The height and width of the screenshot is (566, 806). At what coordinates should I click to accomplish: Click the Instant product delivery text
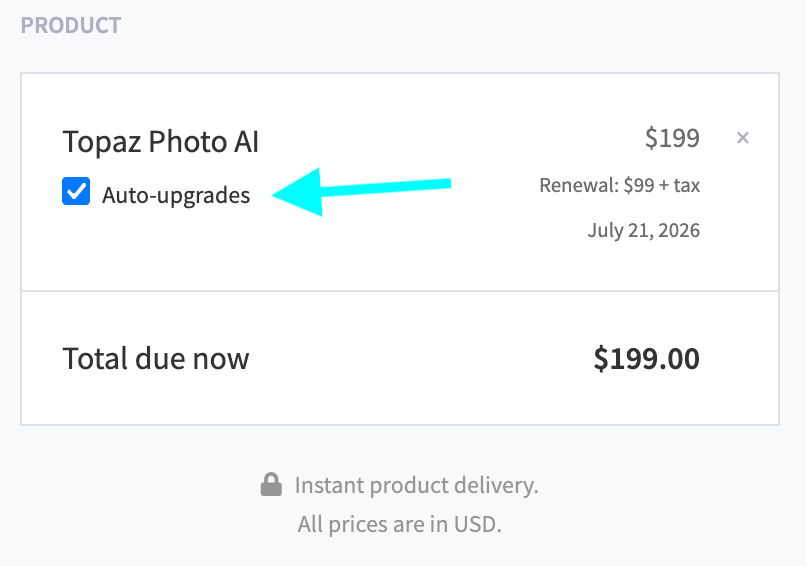click(x=416, y=485)
